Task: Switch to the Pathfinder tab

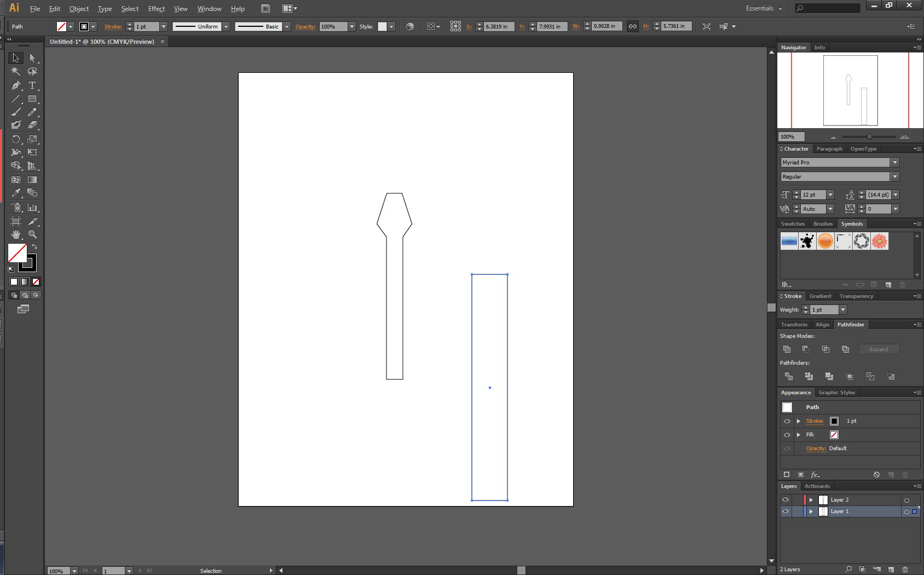Action: point(851,324)
